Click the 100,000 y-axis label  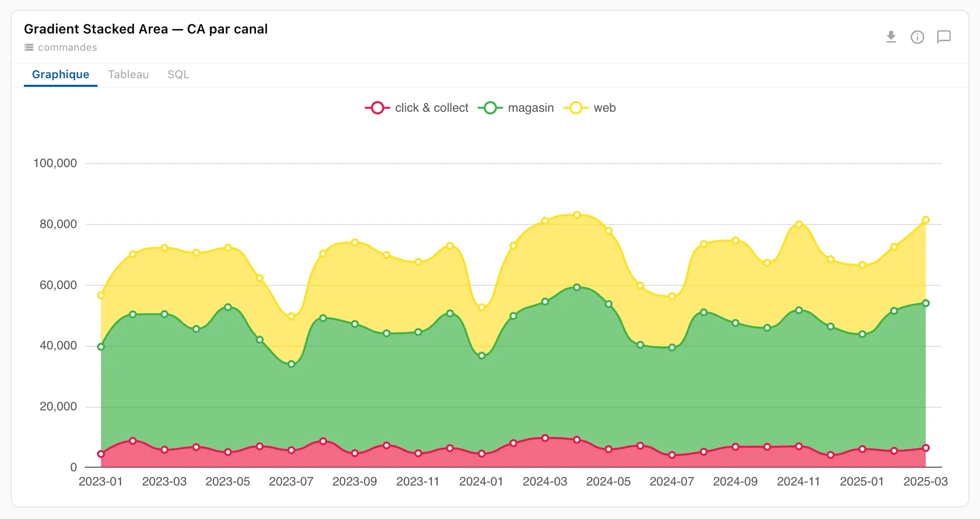(x=55, y=163)
